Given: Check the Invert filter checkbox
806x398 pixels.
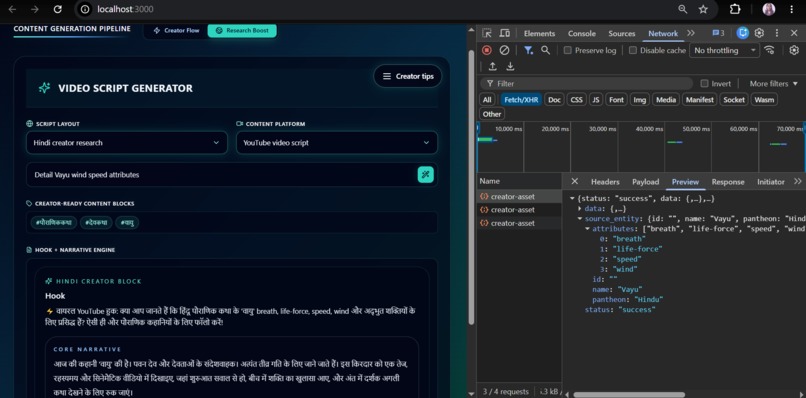Looking at the screenshot, I should [704, 83].
